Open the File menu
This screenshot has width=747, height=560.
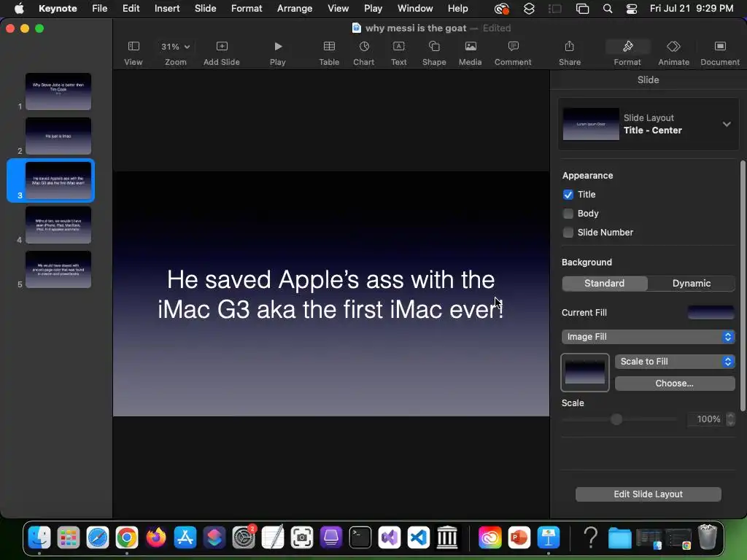click(99, 9)
